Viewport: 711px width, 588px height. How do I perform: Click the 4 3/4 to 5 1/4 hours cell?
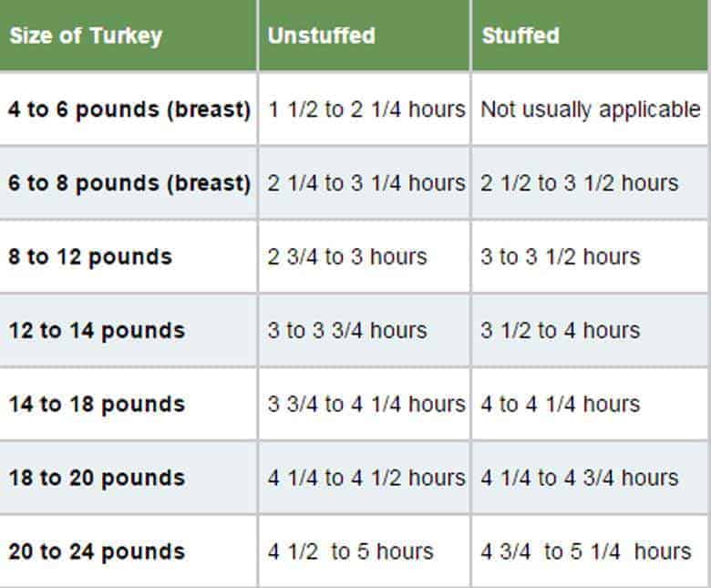(x=590, y=552)
